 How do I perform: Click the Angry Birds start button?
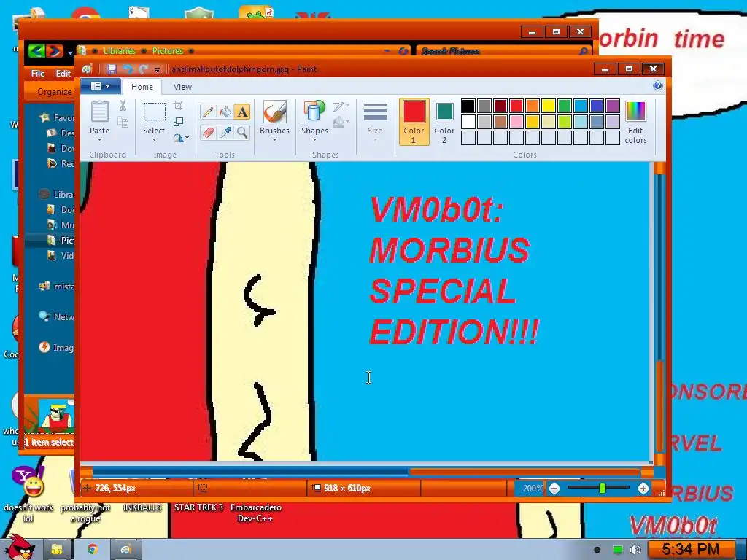pyautogui.click(x=19, y=547)
